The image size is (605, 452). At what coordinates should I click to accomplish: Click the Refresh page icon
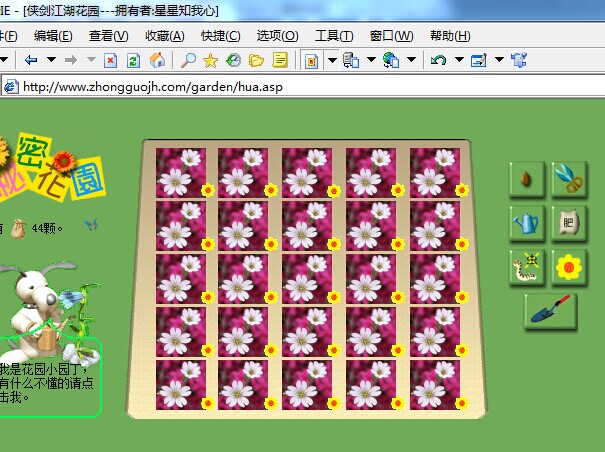click(134, 60)
